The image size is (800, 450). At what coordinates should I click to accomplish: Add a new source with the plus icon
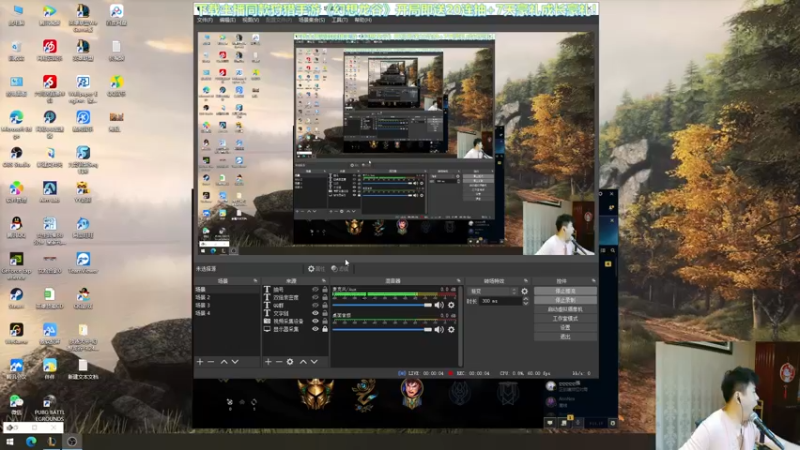(x=268, y=362)
